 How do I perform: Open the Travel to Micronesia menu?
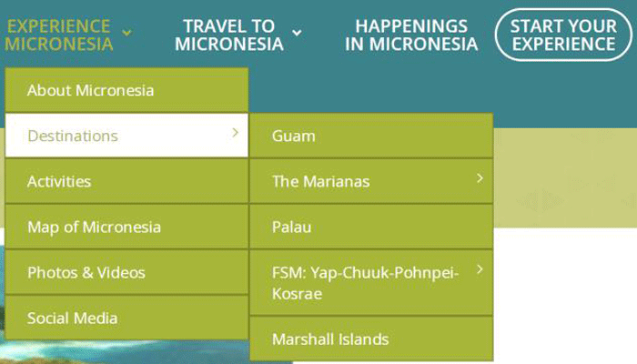229,35
